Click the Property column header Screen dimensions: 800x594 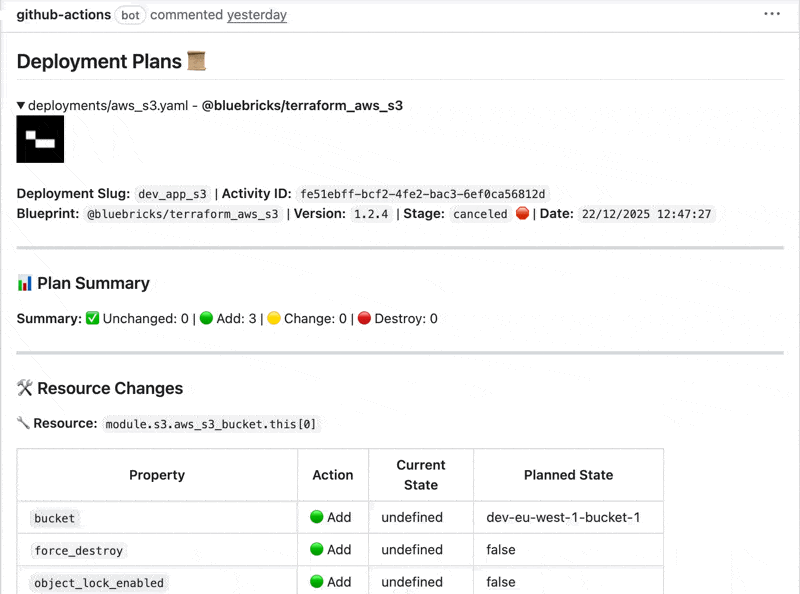coord(157,475)
